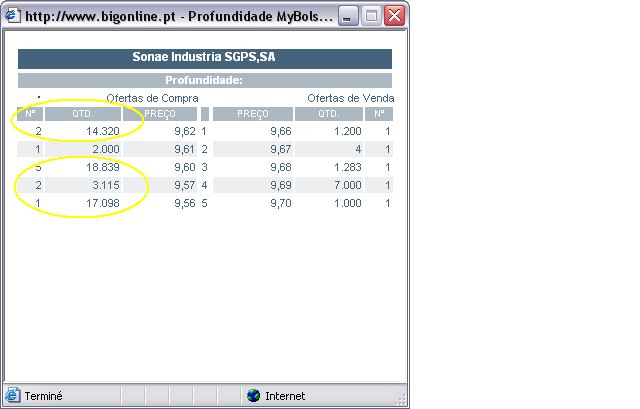Select buy quantity 17.098
Screen dimensions: 640x409
coord(103,203)
